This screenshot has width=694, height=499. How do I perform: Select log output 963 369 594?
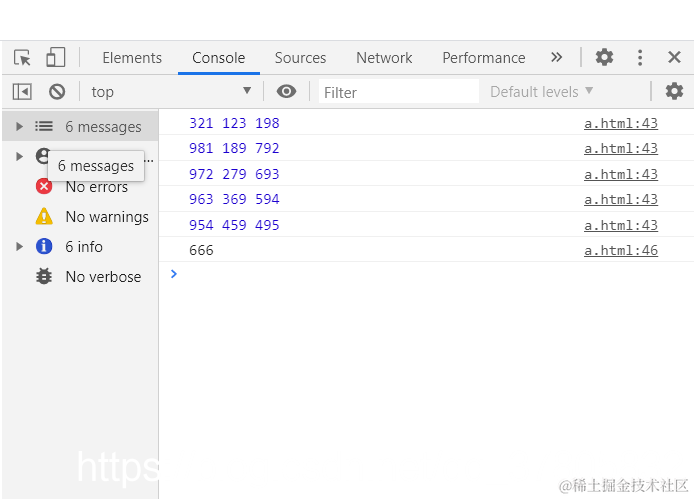pos(234,199)
